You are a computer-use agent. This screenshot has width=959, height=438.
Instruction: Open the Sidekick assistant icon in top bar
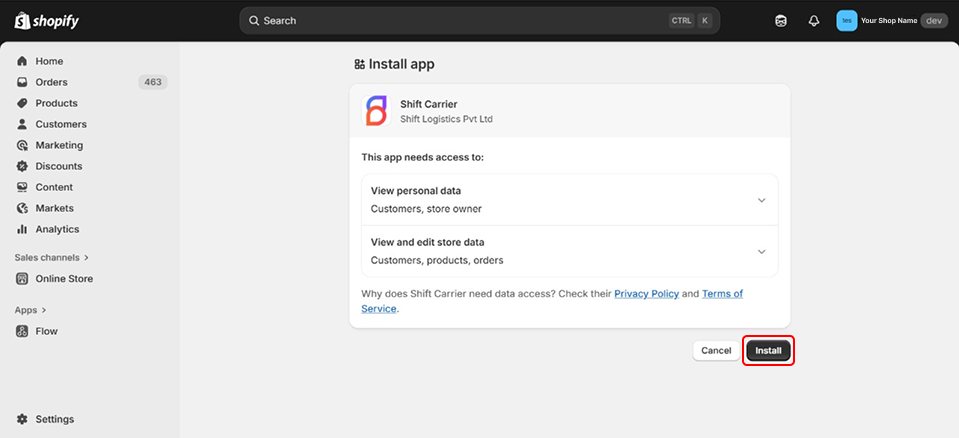point(781,21)
